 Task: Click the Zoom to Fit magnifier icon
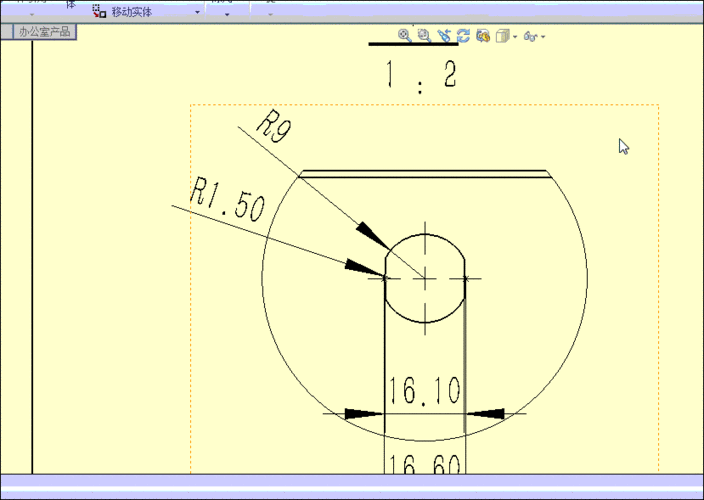(405, 35)
